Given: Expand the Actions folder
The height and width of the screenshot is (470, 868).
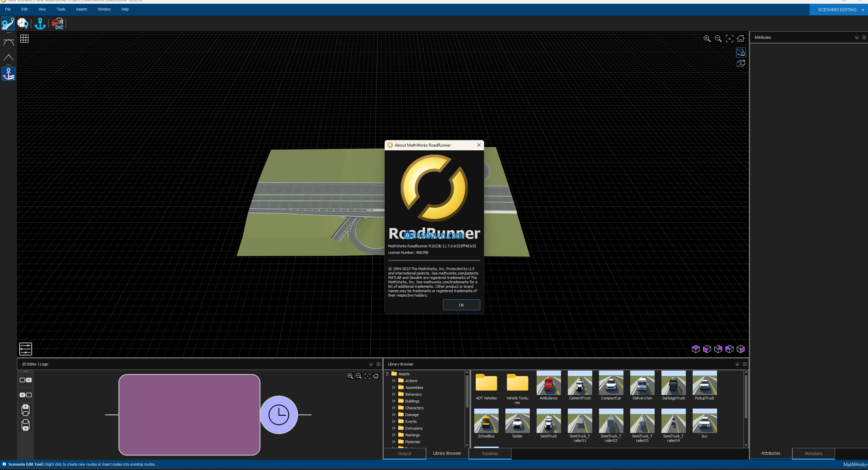Looking at the screenshot, I should pos(394,381).
